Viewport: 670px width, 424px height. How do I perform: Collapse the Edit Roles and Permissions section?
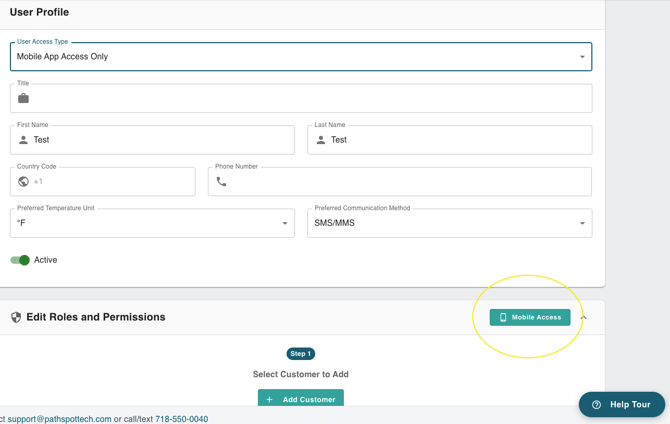(x=584, y=318)
